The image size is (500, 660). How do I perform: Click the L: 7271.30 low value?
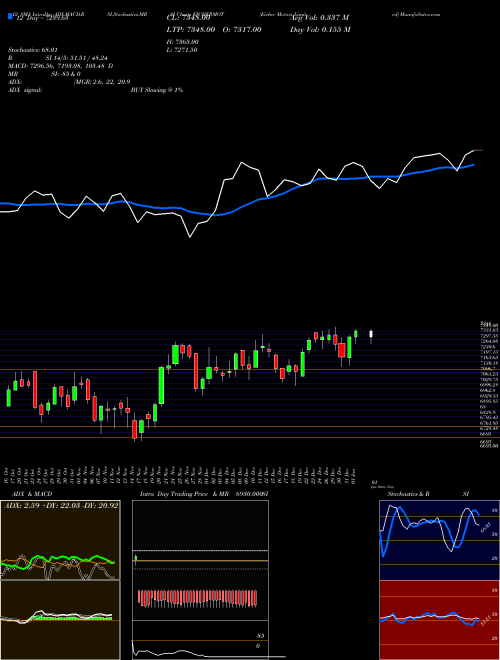[183, 50]
